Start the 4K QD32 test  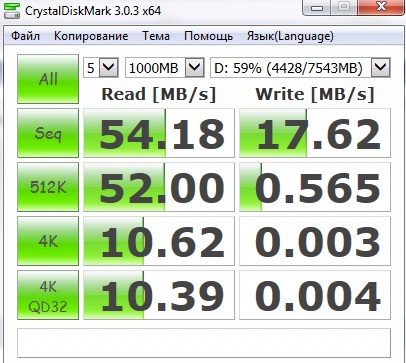tap(48, 295)
